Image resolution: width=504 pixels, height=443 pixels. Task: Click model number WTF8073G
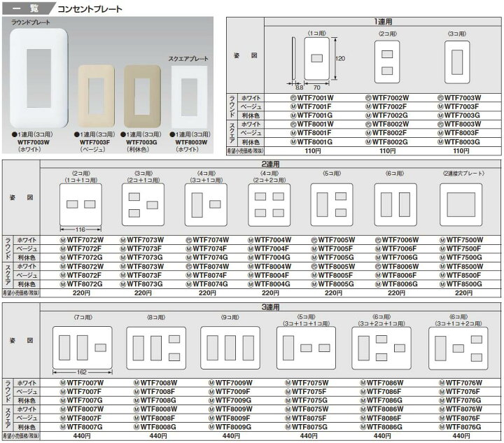(x=145, y=284)
